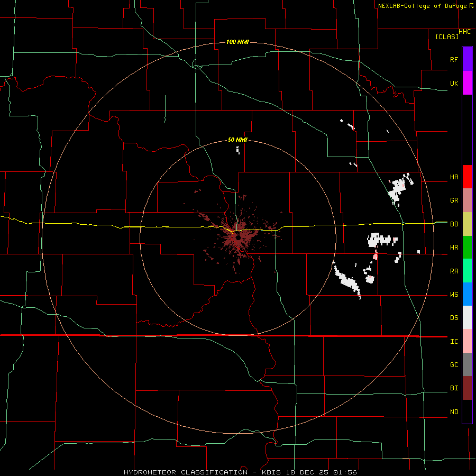Viewport: 476px width, 476px height.
Task: Click the GR legend label
Action: point(454,200)
